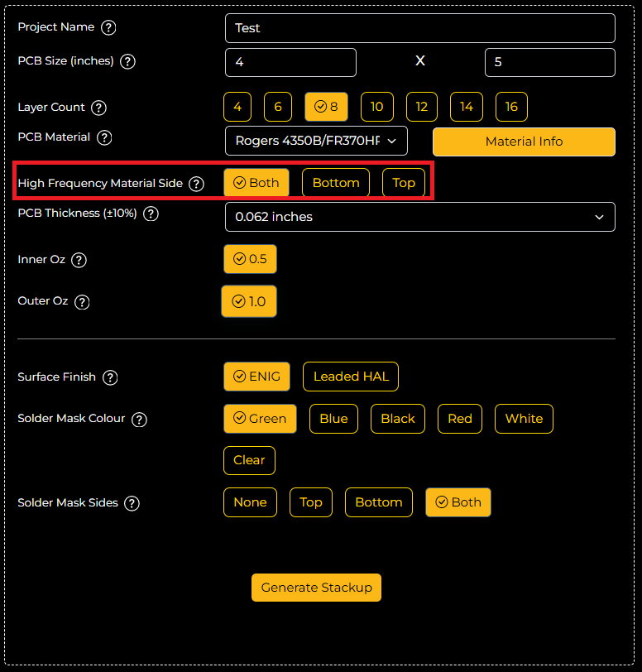Click the PCB Material help icon
The image size is (642, 672).
(x=104, y=137)
